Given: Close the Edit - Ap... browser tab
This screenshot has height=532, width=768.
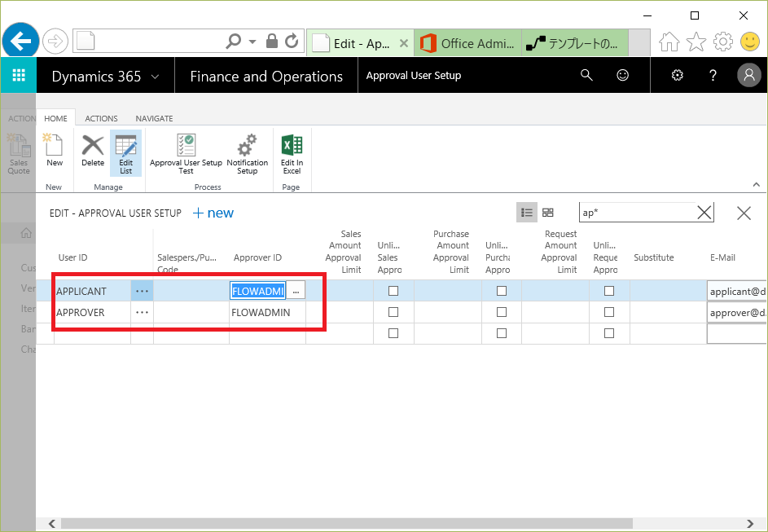Looking at the screenshot, I should [x=404, y=43].
